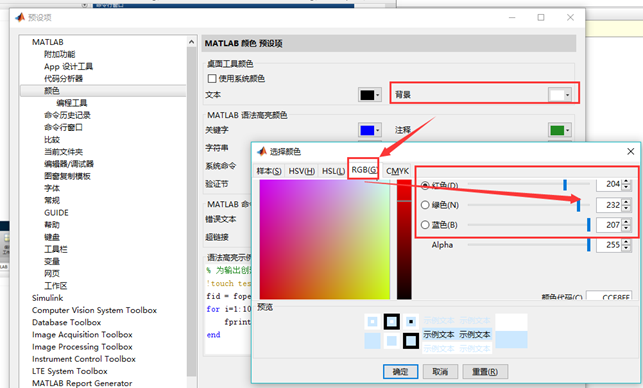Select 图窗复制模板 in the tree
This screenshot has width=643, height=388.
coord(67,176)
